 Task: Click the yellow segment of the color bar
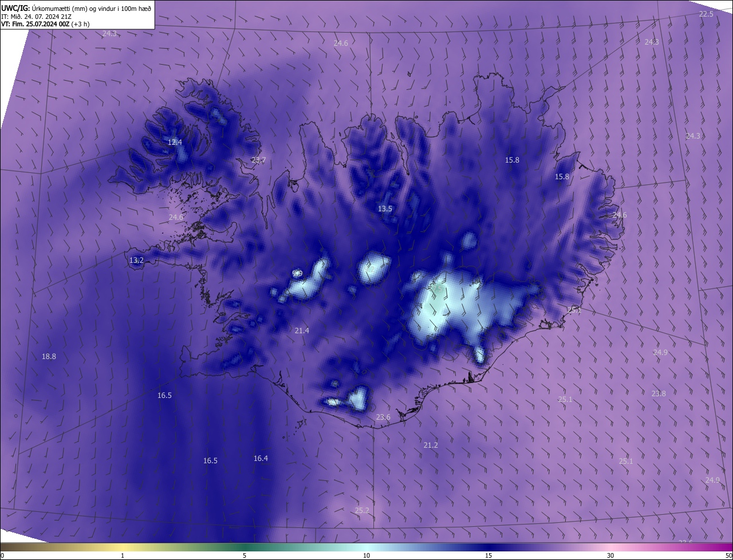tap(123, 547)
